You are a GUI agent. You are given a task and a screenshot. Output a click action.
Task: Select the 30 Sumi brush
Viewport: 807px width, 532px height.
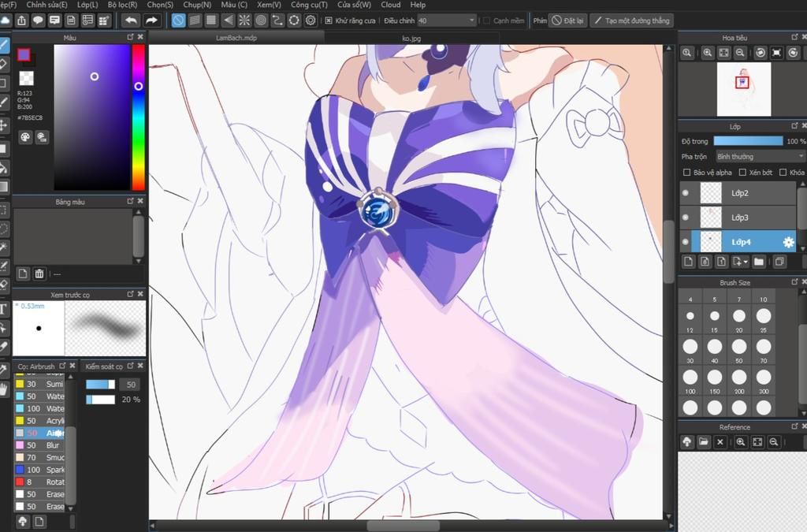point(40,384)
